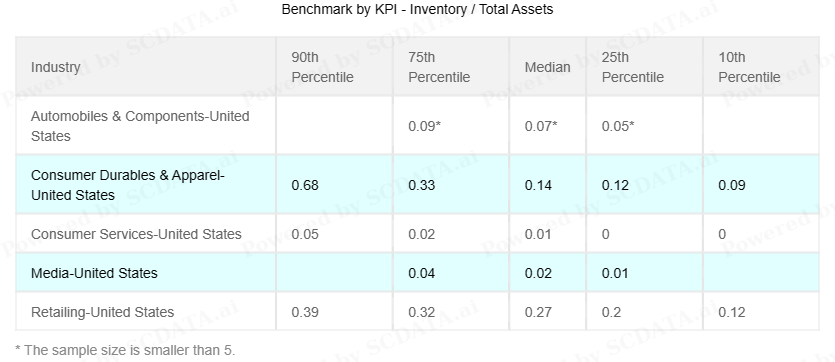This screenshot has height=362, width=835.
Task: Select the Media-United States row label
Action: 94,273
